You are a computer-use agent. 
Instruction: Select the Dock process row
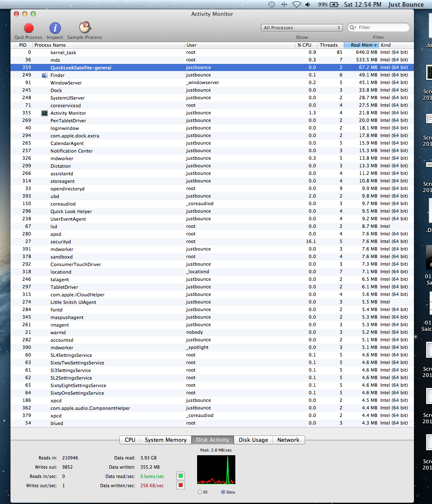pos(212,90)
